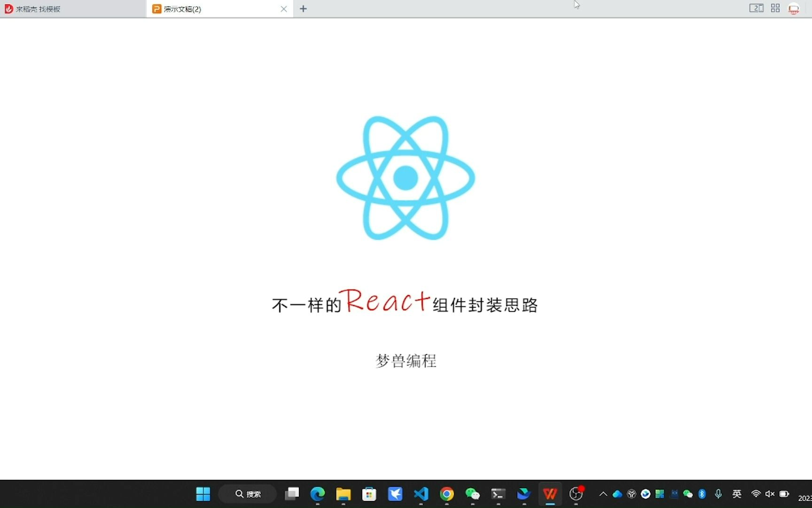Open WeChat from the taskbar
Image resolution: width=812 pixels, height=508 pixels.
[x=473, y=494]
